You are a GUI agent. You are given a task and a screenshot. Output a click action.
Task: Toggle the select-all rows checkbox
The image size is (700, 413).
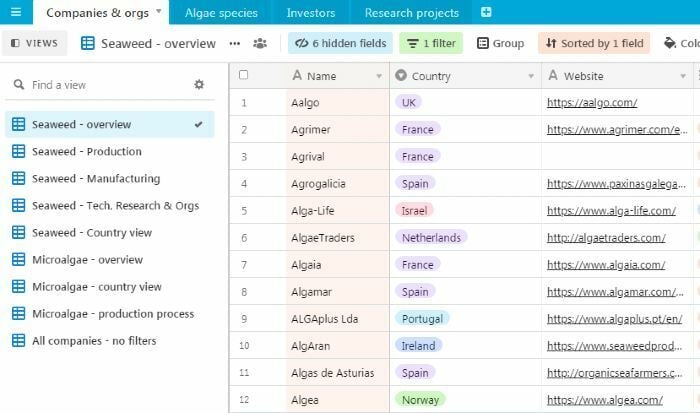click(x=244, y=75)
